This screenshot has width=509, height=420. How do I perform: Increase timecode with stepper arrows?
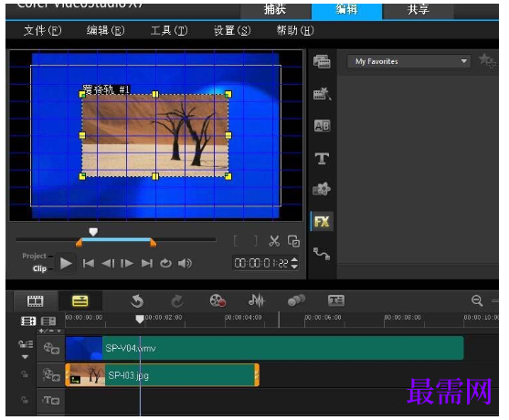294,260
